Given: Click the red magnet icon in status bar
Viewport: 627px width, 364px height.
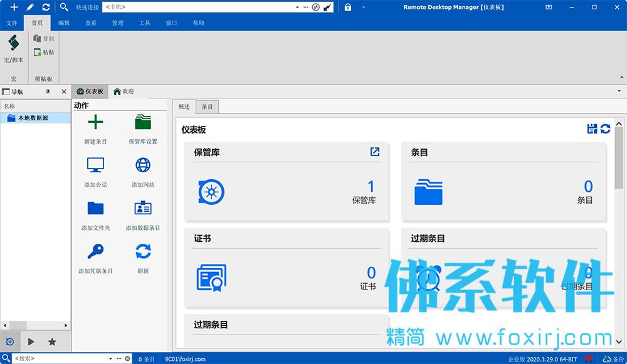Looking at the screenshot, I should (589, 359).
